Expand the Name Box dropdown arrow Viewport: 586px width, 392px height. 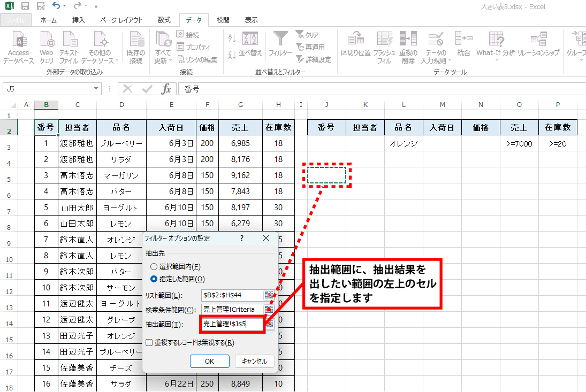click(x=96, y=89)
